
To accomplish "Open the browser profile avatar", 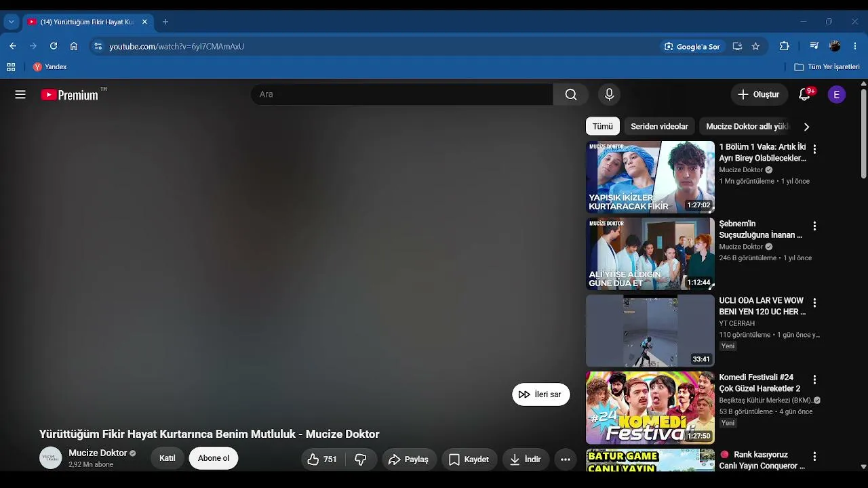I will (835, 46).
